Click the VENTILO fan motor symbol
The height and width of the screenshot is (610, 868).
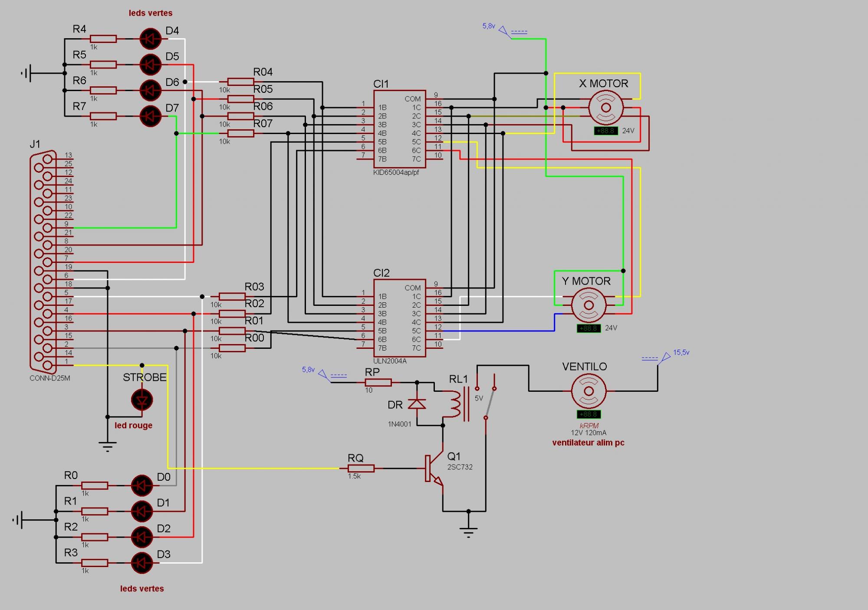(x=589, y=391)
